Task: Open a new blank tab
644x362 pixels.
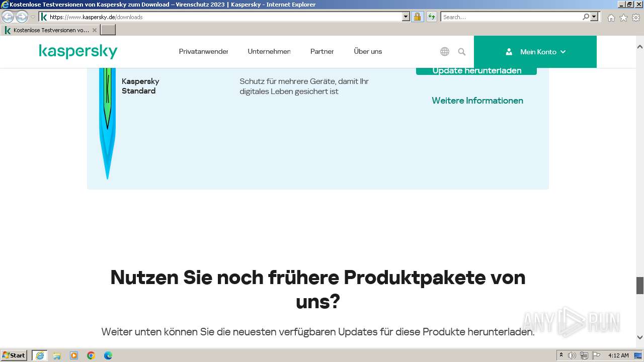Action: click(x=108, y=30)
